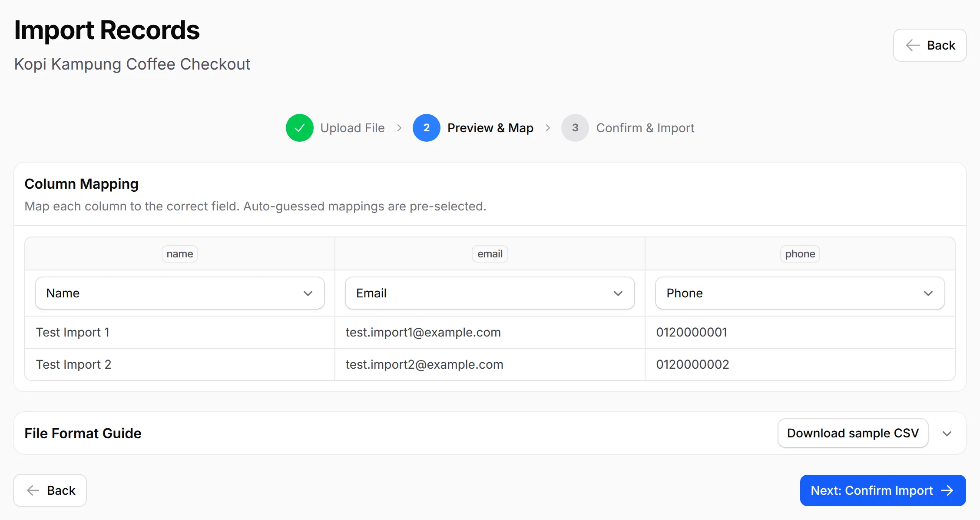980x520 pixels.
Task: Click the email column header badge
Action: [x=490, y=254]
